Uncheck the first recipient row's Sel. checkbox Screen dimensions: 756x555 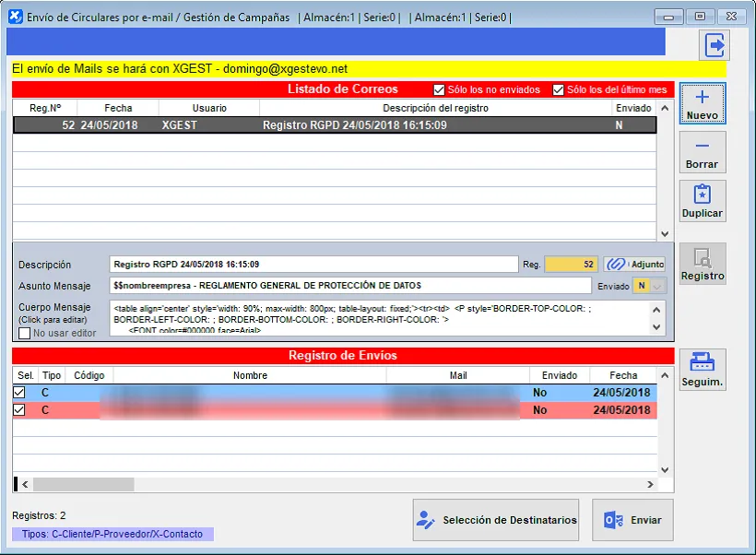19,393
